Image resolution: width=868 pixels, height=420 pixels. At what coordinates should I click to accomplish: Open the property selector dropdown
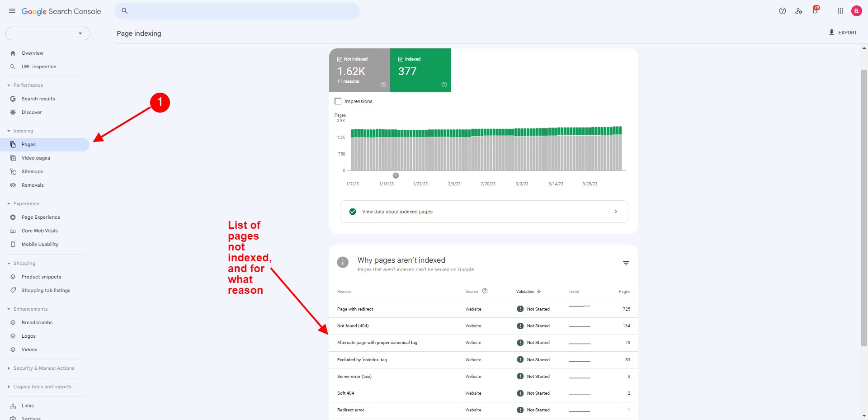tap(48, 33)
